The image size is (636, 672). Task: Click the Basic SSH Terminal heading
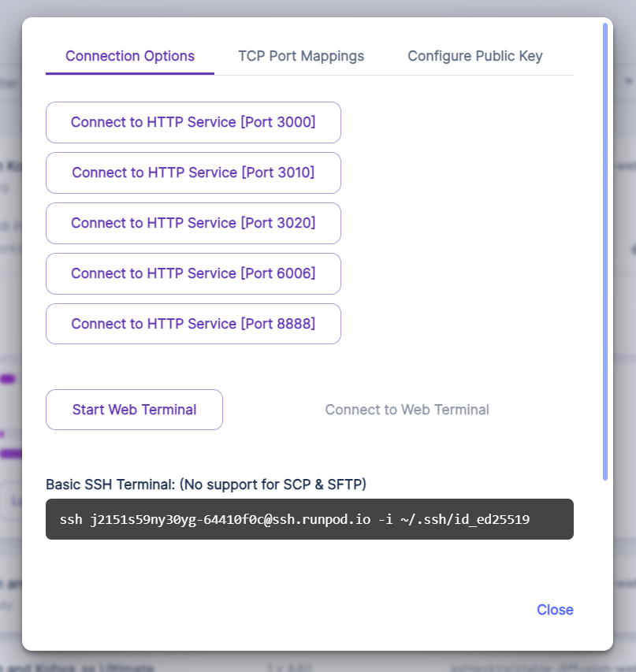[x=110, y=484]
